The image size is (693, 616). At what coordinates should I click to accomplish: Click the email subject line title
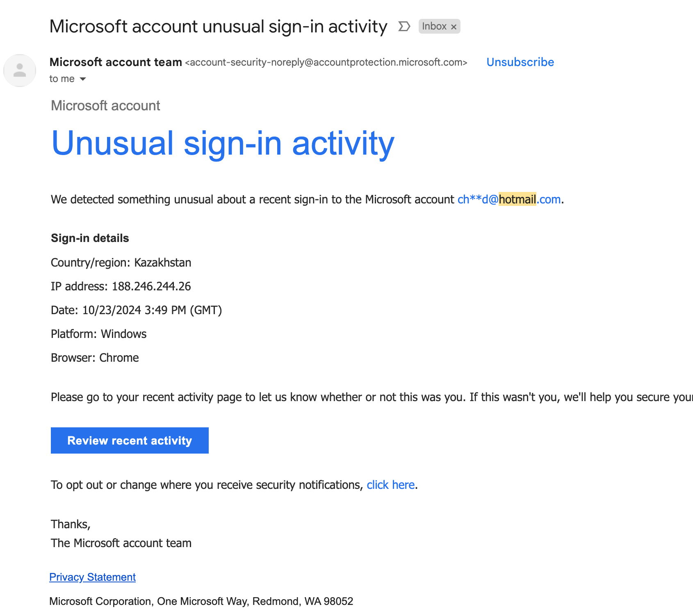[218, 26]
